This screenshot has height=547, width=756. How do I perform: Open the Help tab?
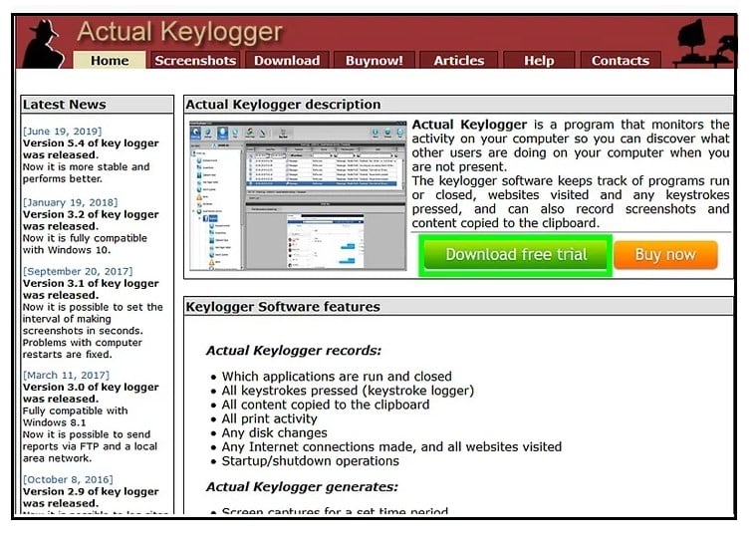[x=539, y=61]
